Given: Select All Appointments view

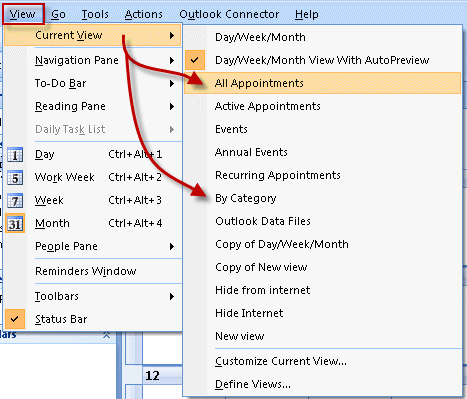Looking at the screenshot, I should (x=323, y=83).
